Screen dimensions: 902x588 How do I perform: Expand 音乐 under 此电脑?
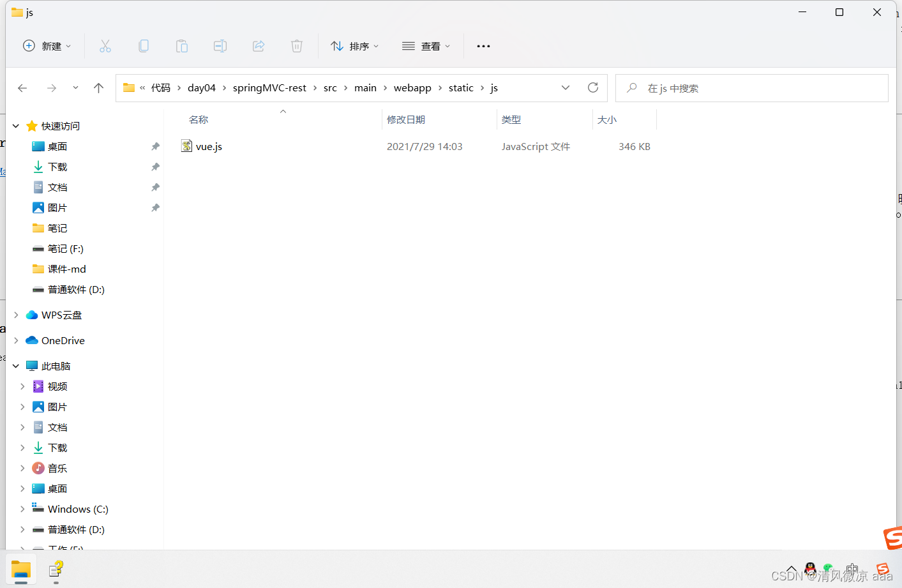click(x=22, y=468)
